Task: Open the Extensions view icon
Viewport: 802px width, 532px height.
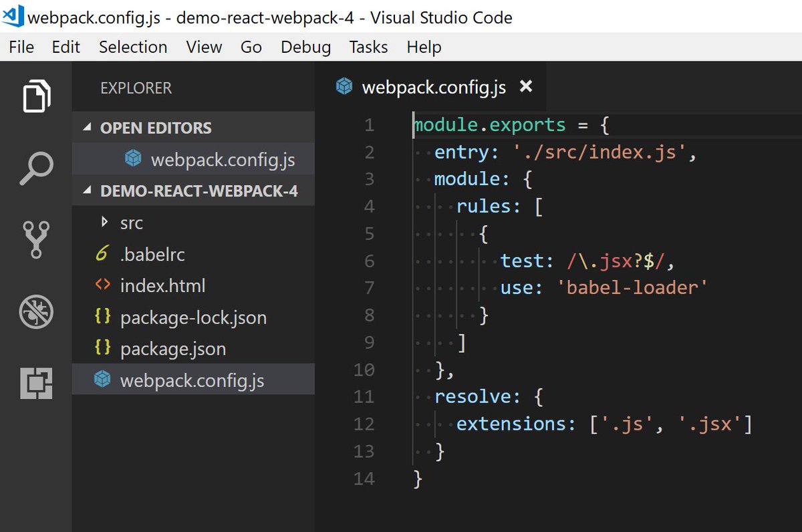Action: [36, 384]
